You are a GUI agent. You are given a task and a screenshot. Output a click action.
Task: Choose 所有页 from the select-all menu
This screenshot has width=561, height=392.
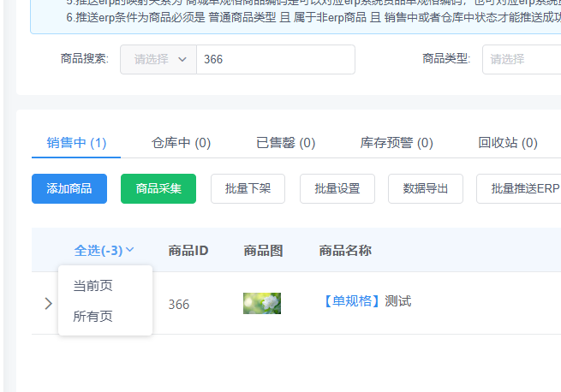coord(93,316)
